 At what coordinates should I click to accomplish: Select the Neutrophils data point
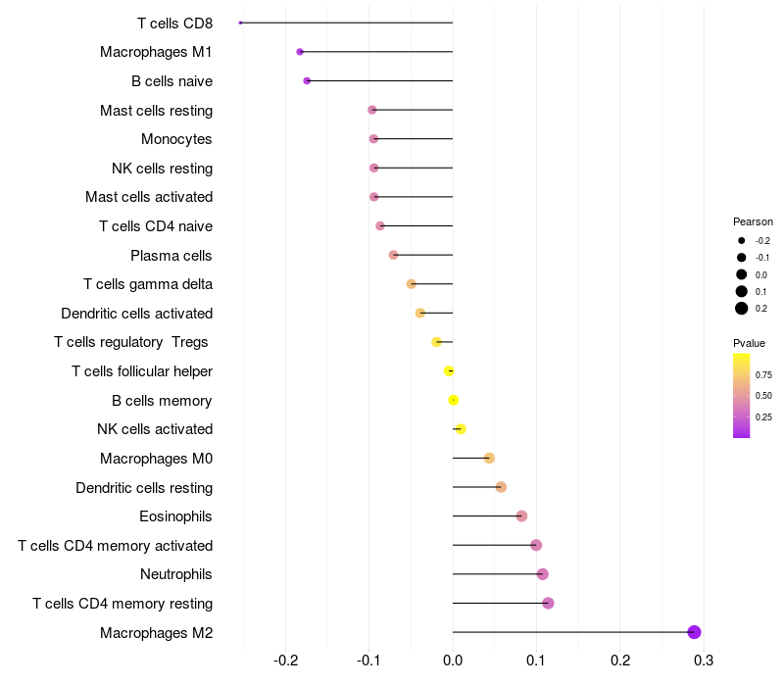pos(542,574)
